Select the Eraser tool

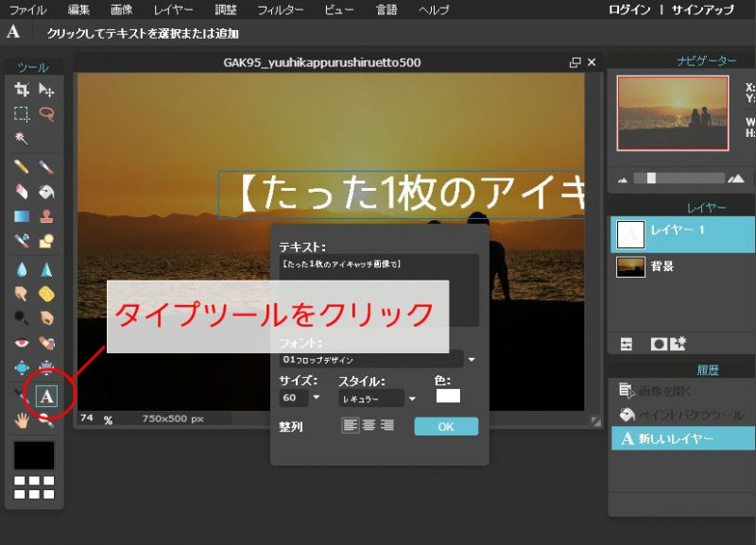click(x=22, y=192)
